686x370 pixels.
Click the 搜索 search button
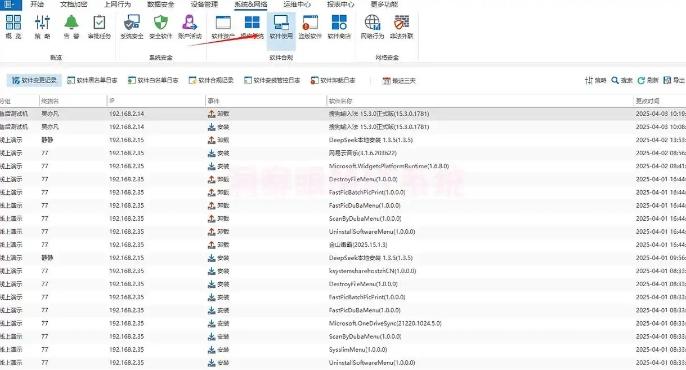click(622, 80)
